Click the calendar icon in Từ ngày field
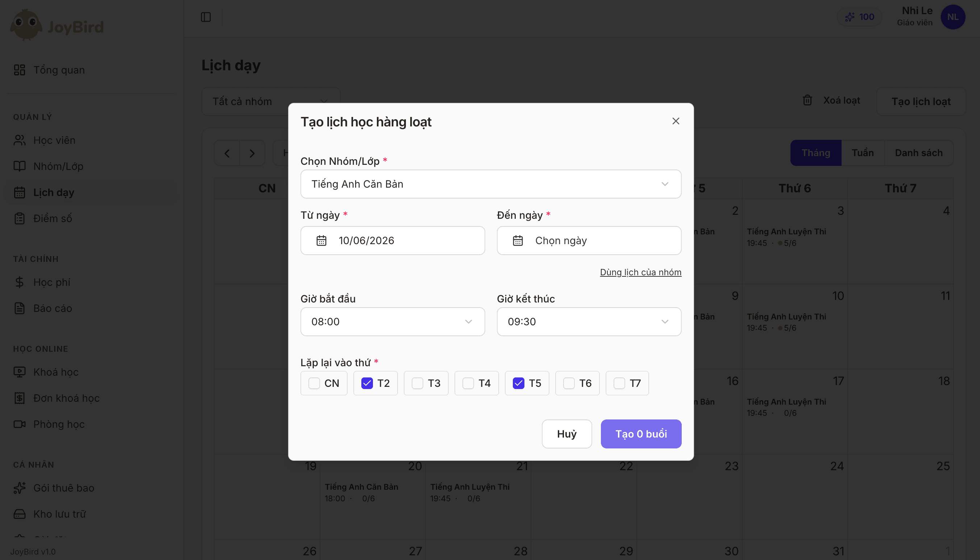 point(321,241)
